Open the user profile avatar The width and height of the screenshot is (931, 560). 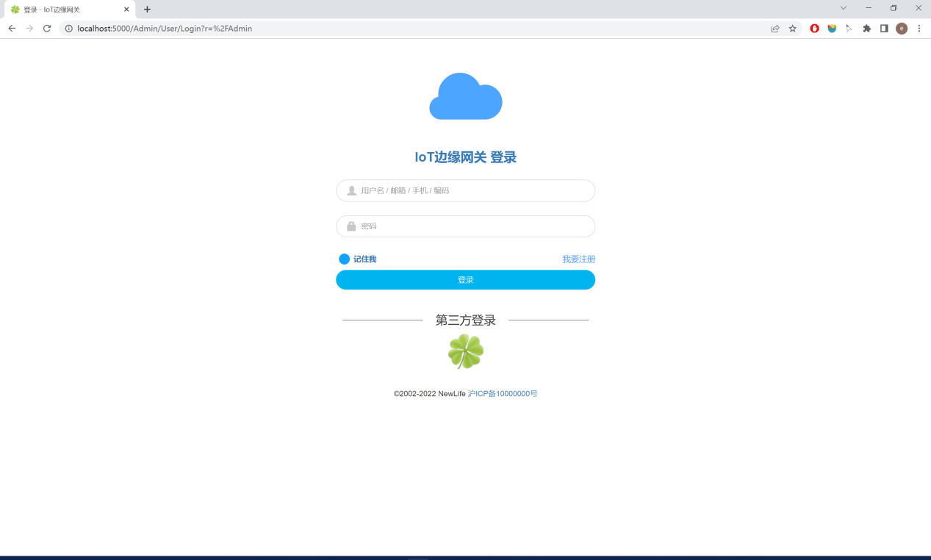[902, 29]
